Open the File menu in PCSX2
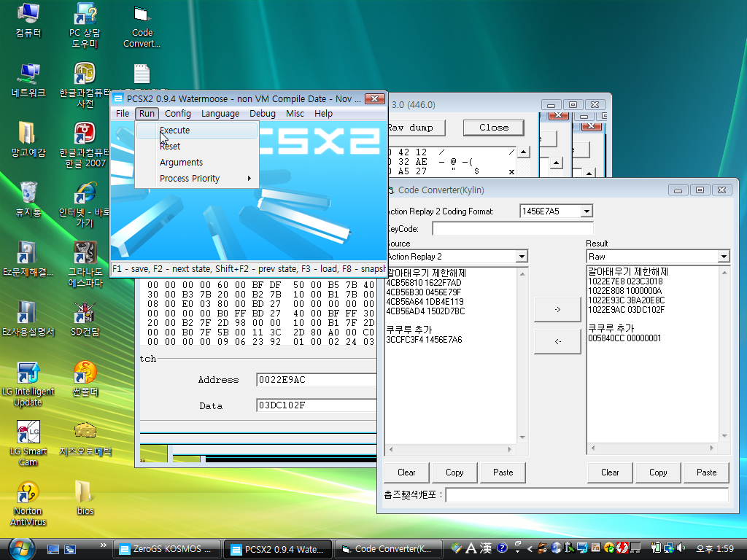 pos(123,113)
